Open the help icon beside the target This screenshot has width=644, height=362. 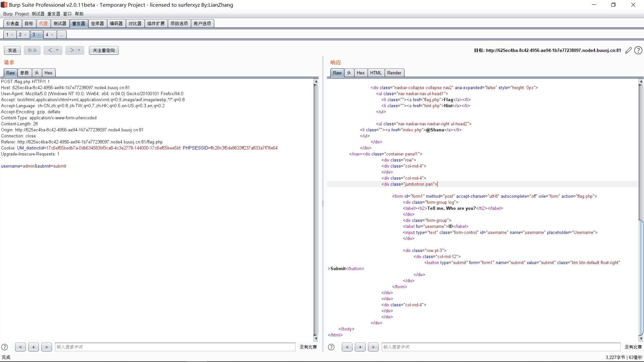[x=638, y=50]
